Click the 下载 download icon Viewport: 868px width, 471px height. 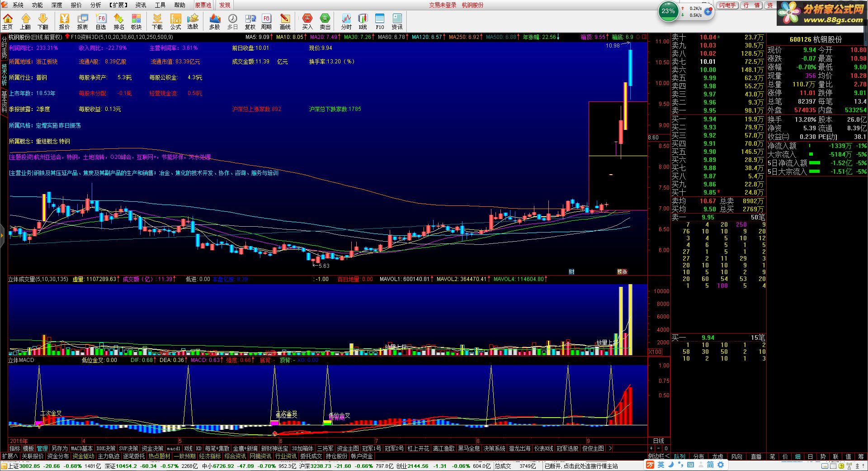point(157,21)
